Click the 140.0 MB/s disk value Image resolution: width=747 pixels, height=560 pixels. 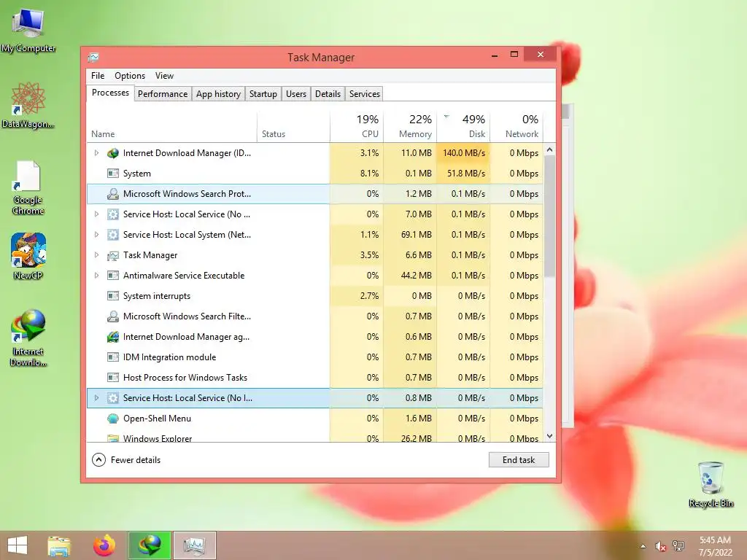(x=464, y=153)
